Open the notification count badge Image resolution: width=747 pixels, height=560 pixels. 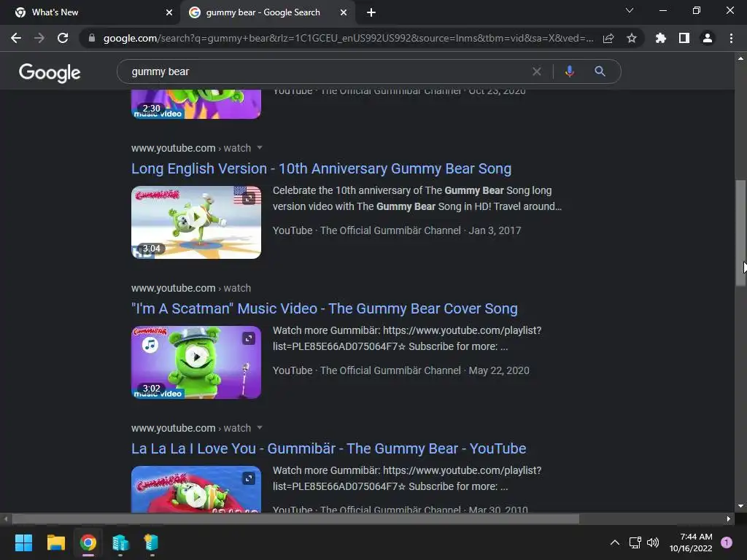(x=727, y=542)
